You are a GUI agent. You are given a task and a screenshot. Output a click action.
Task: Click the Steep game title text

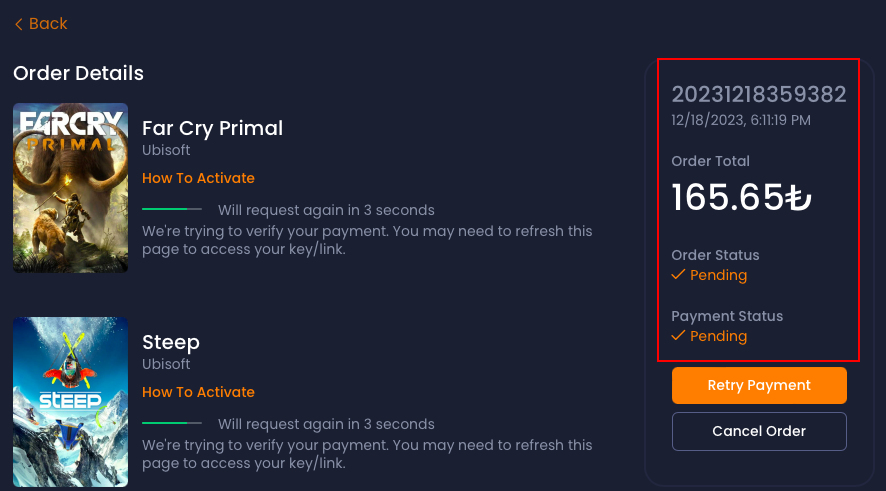[x=171, y=342]
